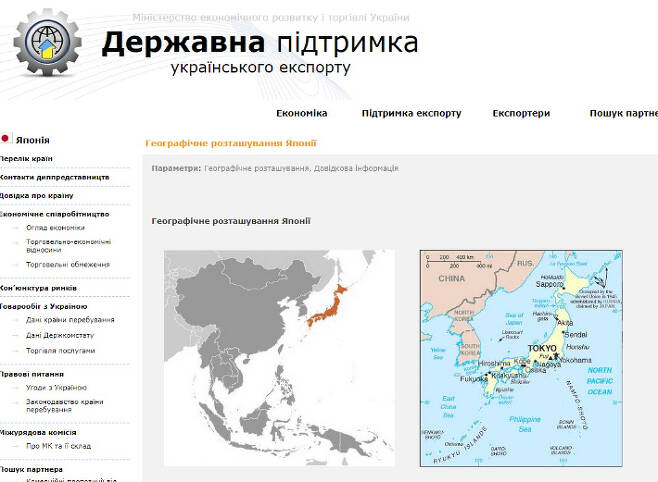Screen dimensions: 658x482
Task: Open the Про МК та її склад subitem
Action: [x=58, y=446]
